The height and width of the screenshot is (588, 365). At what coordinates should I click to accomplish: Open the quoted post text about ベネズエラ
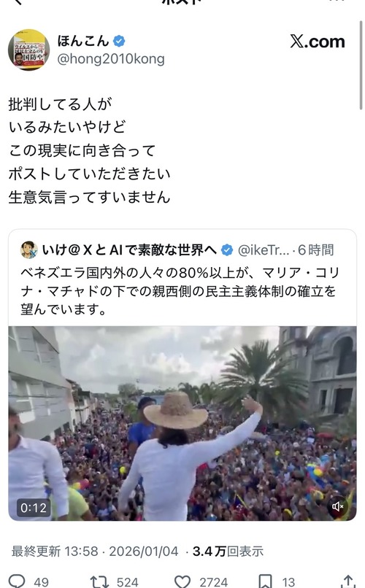click(x=180, y=291)
